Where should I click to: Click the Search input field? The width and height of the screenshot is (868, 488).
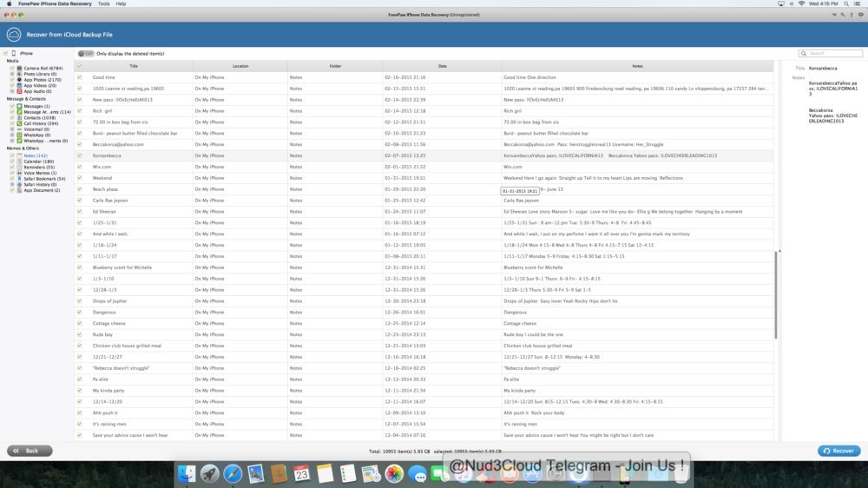831,53
